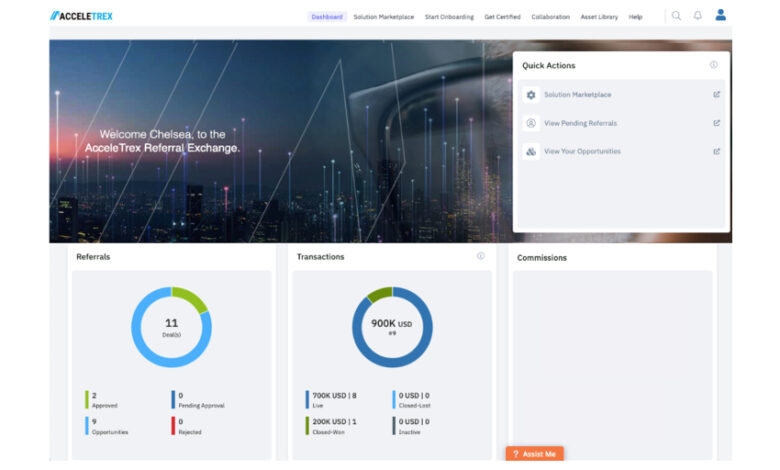Open the user profile icon
Viewport: 780px width, 470px height.
(721, 16)
